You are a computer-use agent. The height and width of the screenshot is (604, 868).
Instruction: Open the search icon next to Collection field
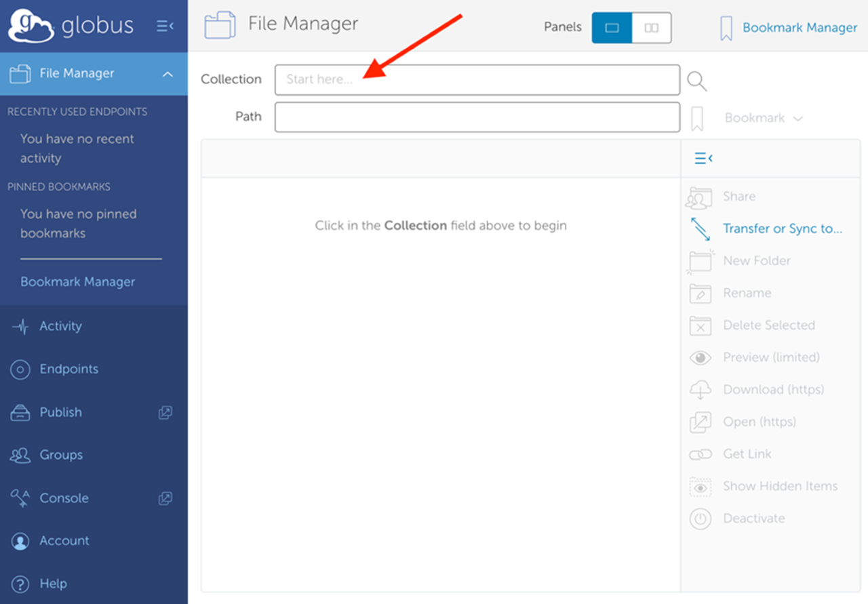(x=696, y=79)
